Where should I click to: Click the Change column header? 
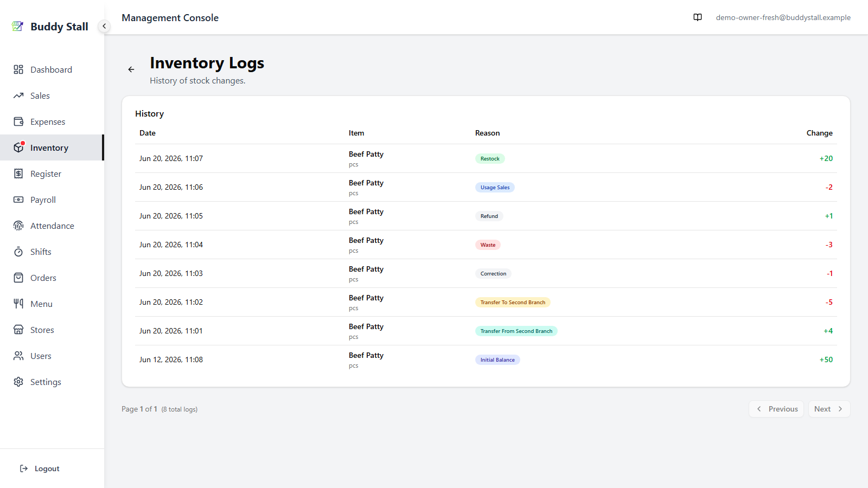pos(819,133)
